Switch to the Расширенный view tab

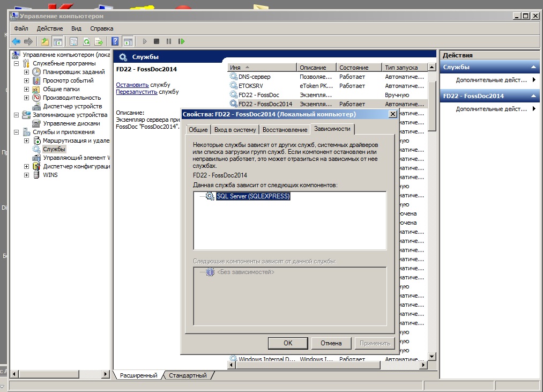coord(138,375)
